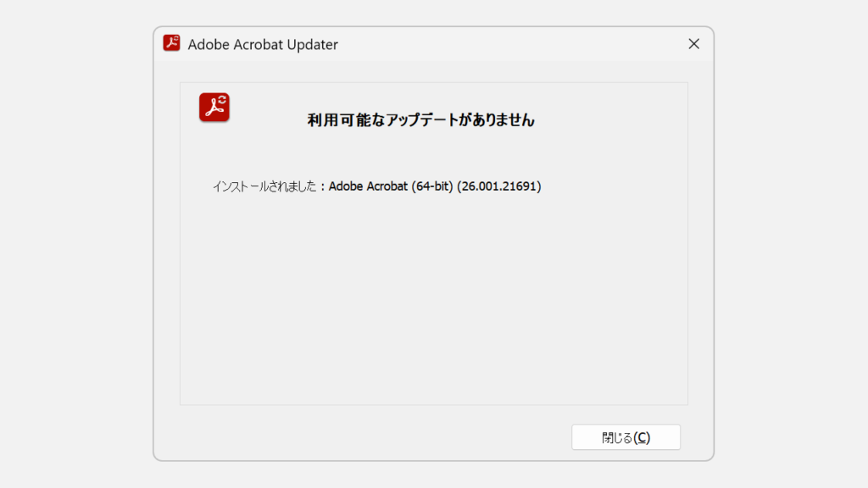Click the large Acrobat Updater logo icon

pyautogui.click(x=214, y=108)
